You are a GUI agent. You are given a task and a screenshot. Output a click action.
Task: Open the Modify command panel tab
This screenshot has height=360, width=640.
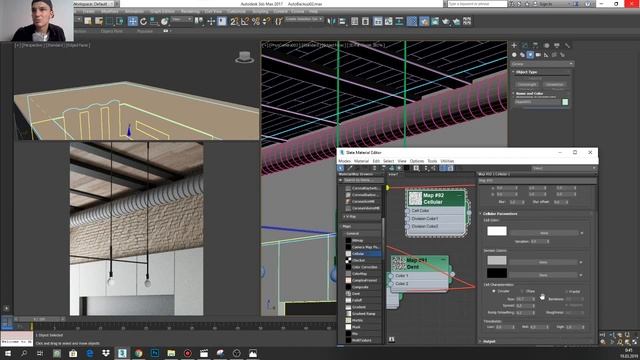click(x=525, y=45)
